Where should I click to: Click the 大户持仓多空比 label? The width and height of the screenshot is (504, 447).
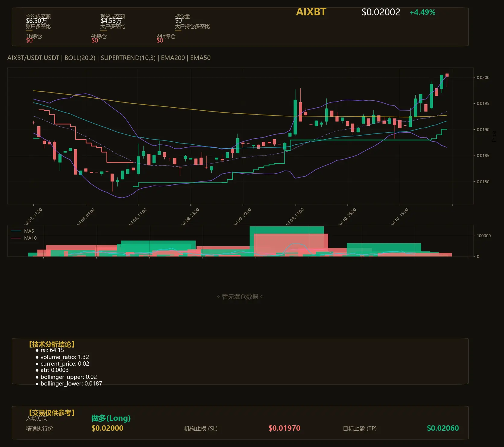coord(192,26)
